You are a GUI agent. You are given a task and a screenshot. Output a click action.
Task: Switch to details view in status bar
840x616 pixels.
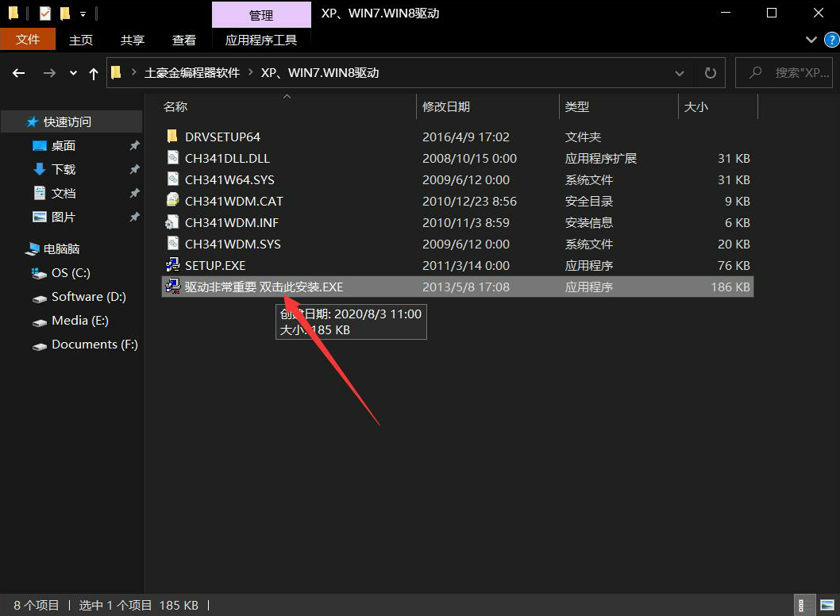coord(801,606)
